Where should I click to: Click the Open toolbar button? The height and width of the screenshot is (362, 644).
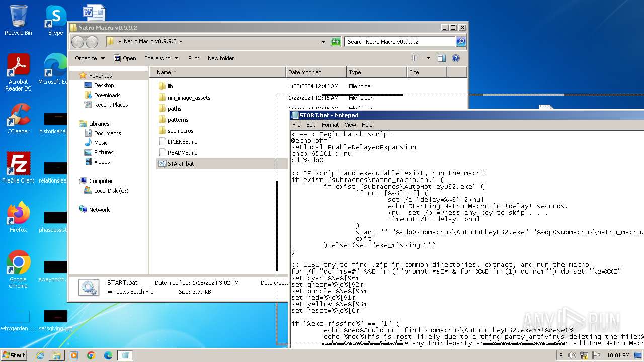pos(125,58)
